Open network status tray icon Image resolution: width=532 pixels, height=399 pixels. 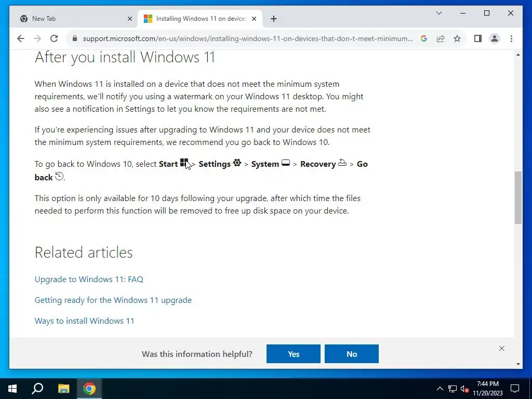point(453,389)
